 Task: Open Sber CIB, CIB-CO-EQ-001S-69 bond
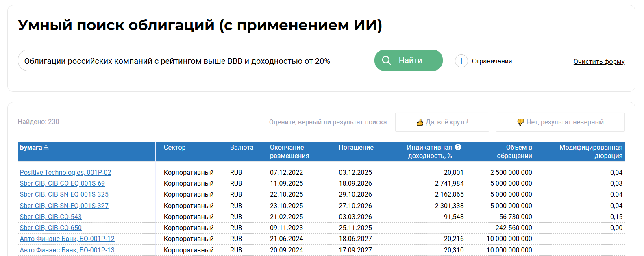point(62,184)
